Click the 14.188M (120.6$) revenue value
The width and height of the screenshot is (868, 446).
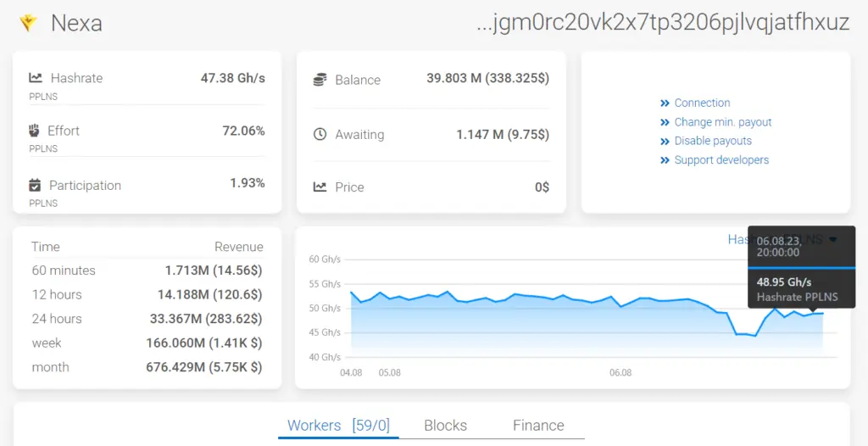pyautogui.click(x=210, y=295)
